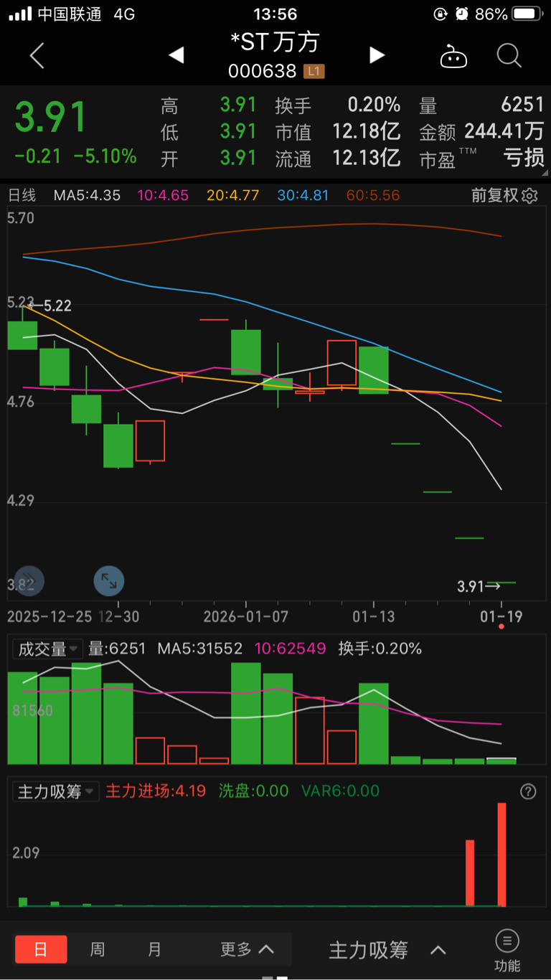
Task: Open chart settings gear icon
Action: (x=530, y=195)
